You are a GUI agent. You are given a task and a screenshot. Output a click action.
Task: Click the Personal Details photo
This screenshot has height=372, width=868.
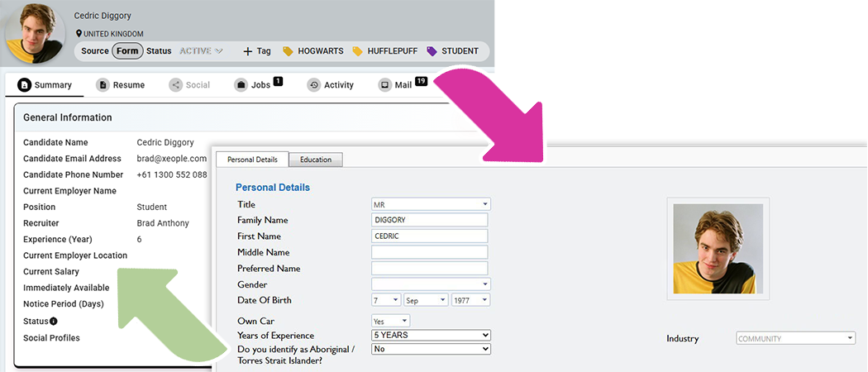(718, 249)
